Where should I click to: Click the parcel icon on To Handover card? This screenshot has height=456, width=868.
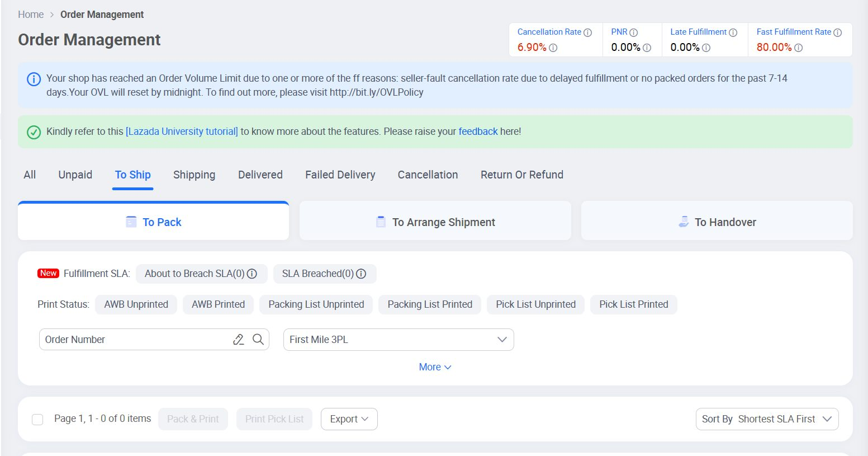[x=683, y=221]
